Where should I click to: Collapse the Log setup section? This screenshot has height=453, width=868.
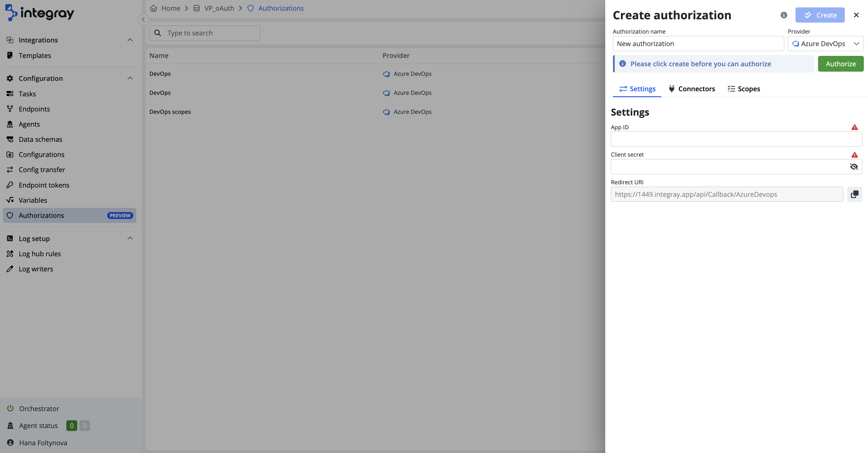(x=130, y=238)
